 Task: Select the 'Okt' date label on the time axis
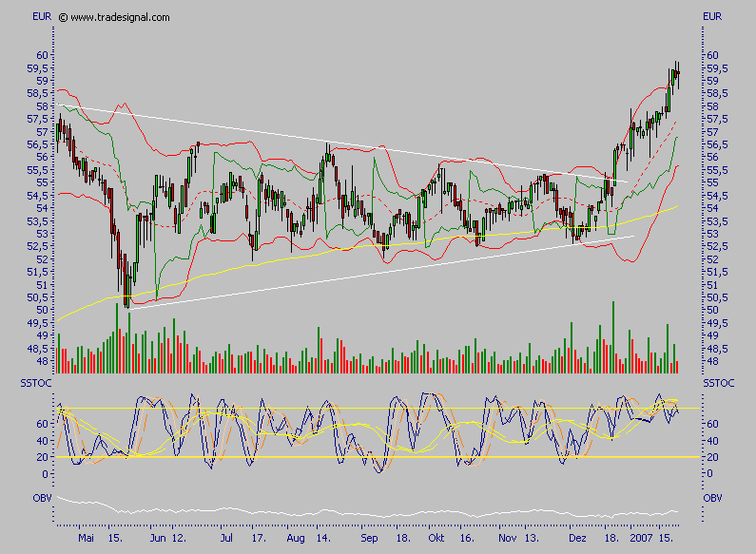click(x=436, y=538)
